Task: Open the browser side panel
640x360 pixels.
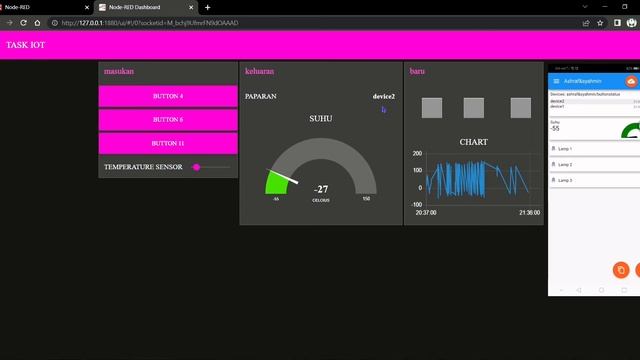Action: (x=617, y=23)
